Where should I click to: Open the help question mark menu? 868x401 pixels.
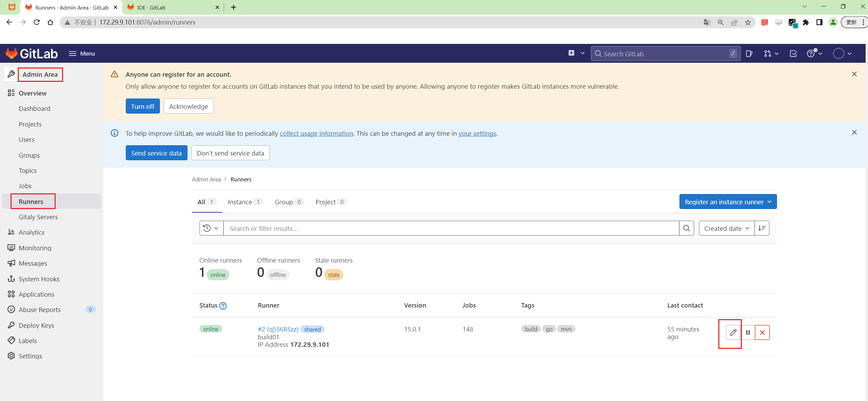[814, 54]
